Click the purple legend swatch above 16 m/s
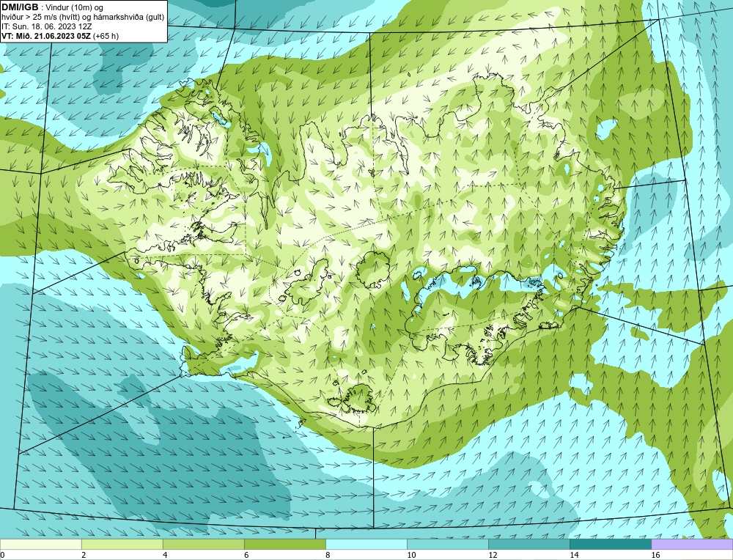The width and height of the screenshot is (733, 560). point(692,544)
